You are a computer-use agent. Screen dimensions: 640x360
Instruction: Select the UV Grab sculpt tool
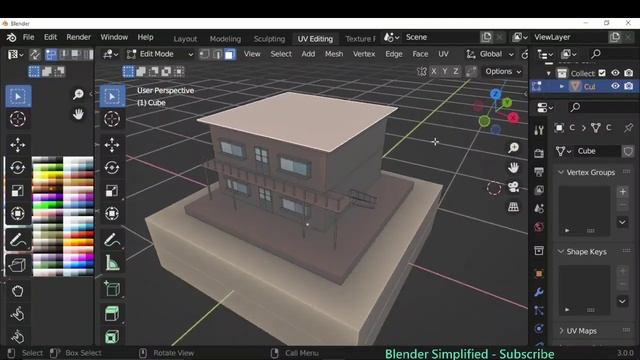click(x=18, y=291)
